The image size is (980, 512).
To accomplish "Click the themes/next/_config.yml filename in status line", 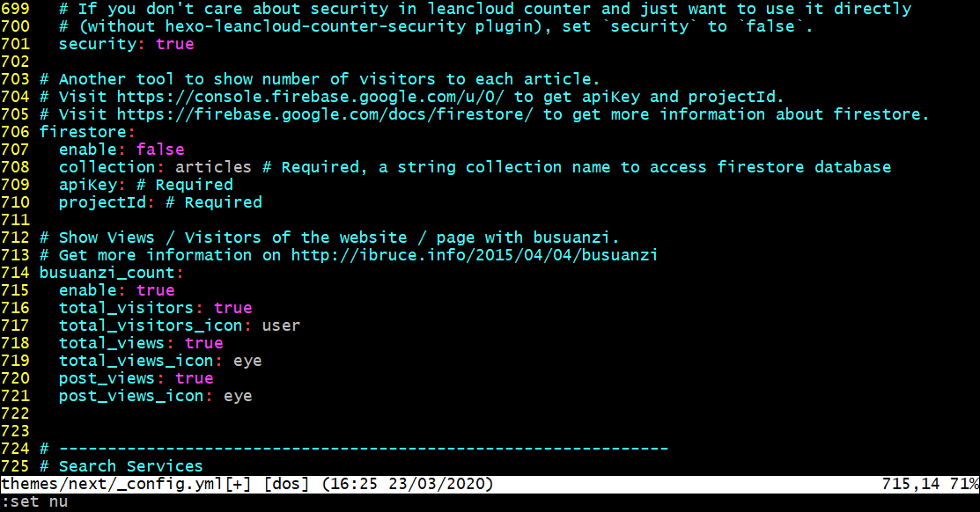I will click(x=113, y=484).
